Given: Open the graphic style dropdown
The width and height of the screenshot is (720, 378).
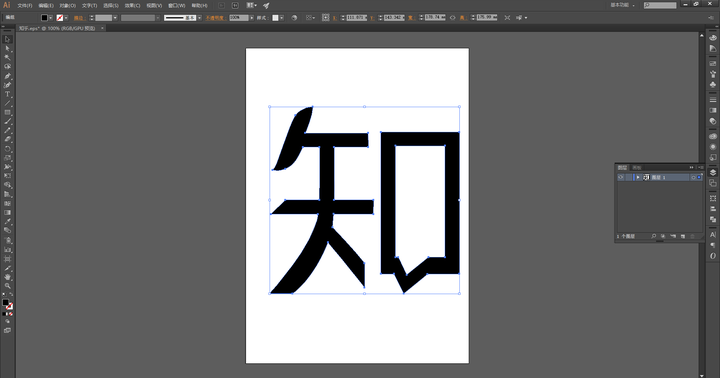Looking at the screenshot, I should click(x=281, y=18).
